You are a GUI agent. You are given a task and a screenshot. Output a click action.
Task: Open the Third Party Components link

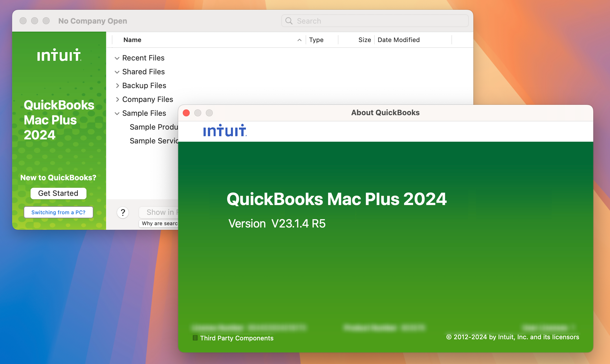point(237,338)
